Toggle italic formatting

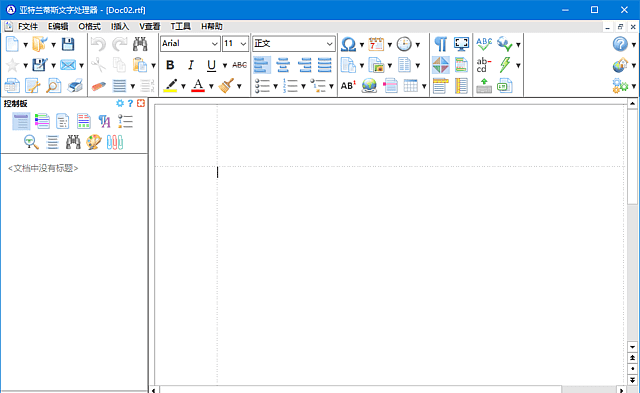coord(190,65)
